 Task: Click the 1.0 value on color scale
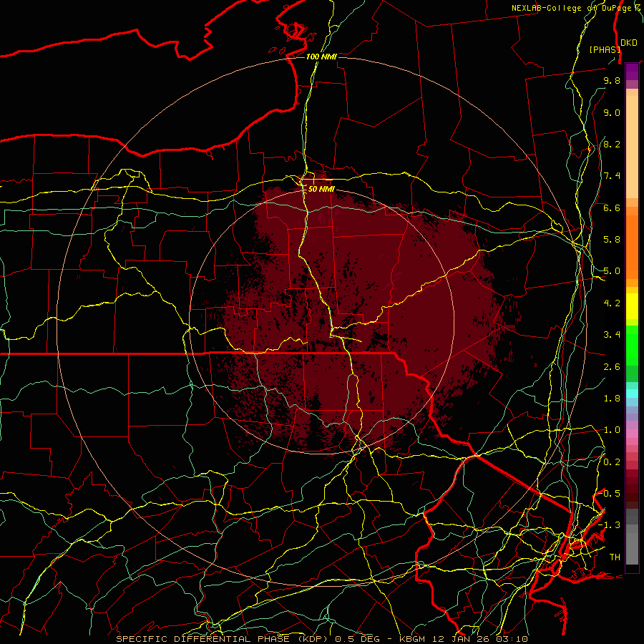[612, 430]
